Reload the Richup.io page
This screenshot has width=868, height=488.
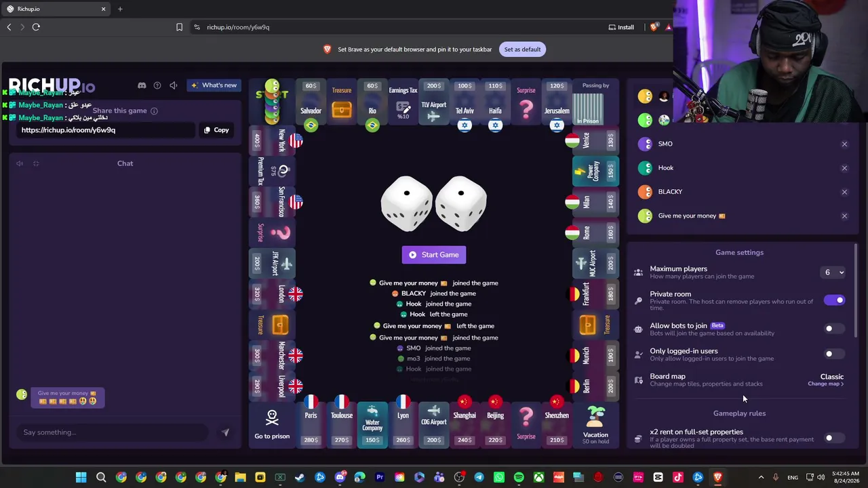(x=36, y=27)
